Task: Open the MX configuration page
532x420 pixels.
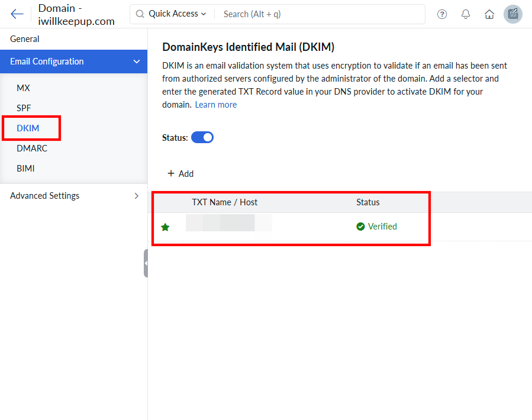Action: 23,88
